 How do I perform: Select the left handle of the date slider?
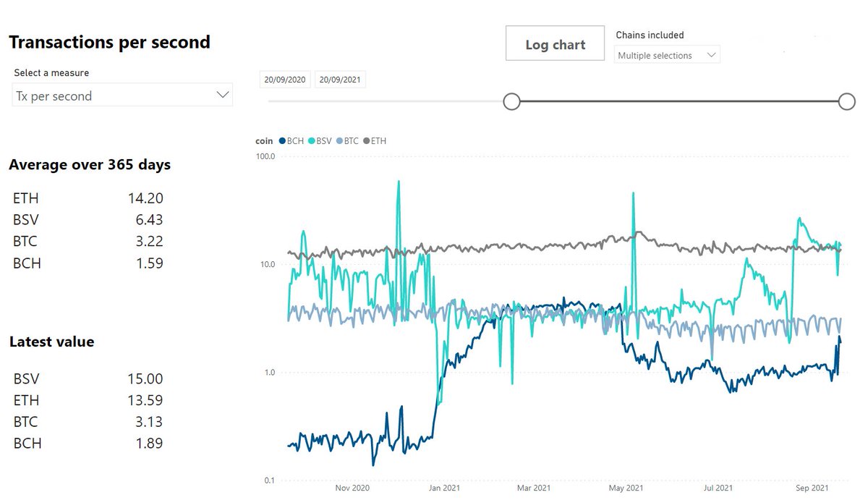click(x=511, y=101)
